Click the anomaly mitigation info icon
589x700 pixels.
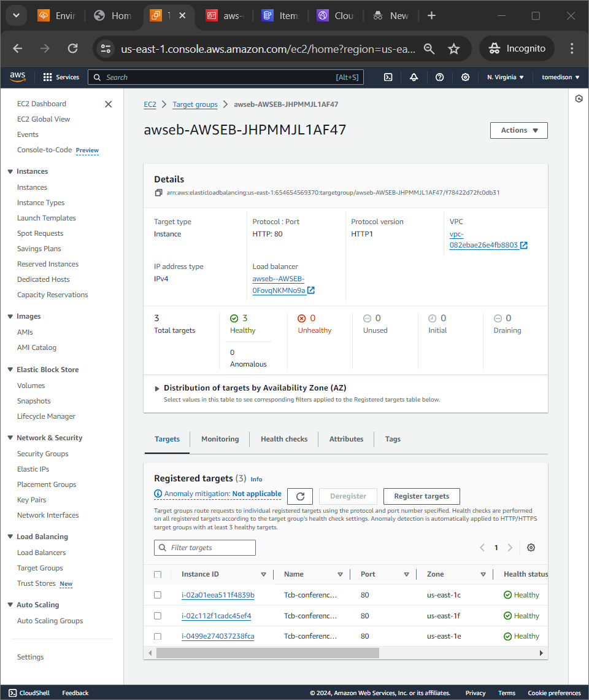158,494
